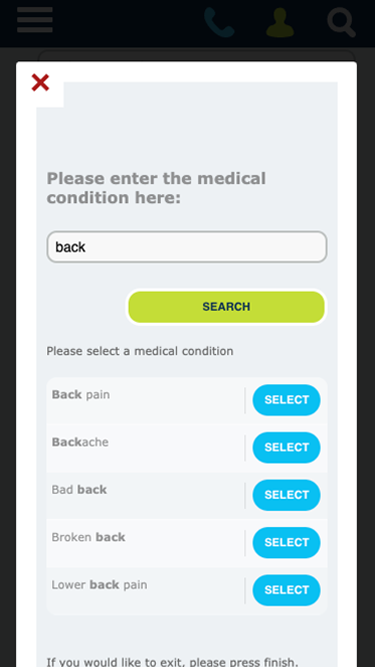Viewport: 375px width, 667px height.
Task: Click the 'Please enter the medical condition' heading
Action: [156, 188]
